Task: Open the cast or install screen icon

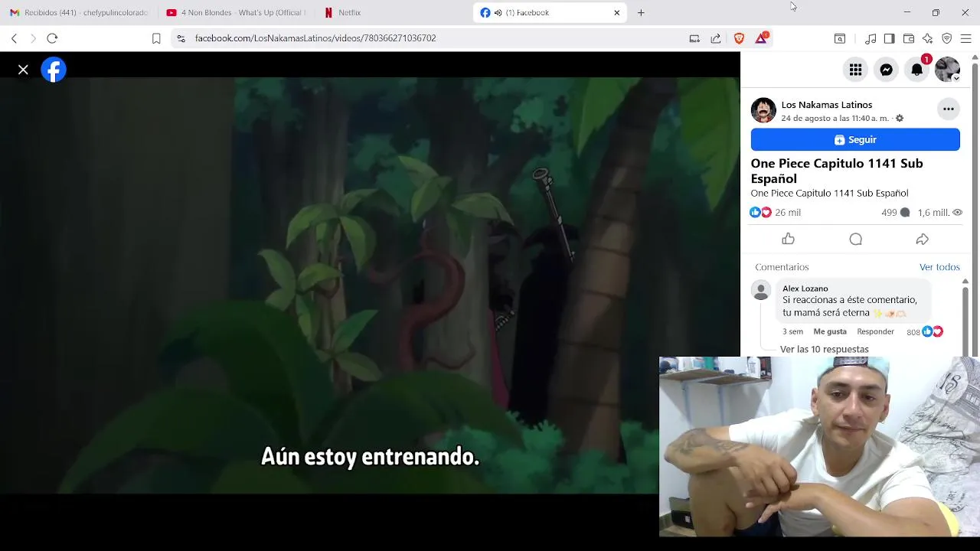Action: (x=694, y=38)
